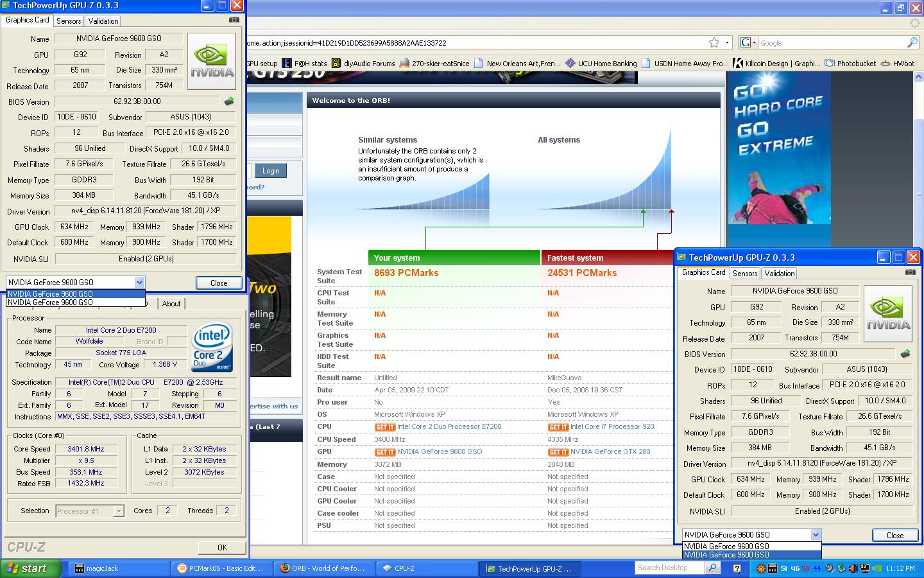Click the Google search engine icon
This screenshot has height=578, width=924.
tap(745, 42)
